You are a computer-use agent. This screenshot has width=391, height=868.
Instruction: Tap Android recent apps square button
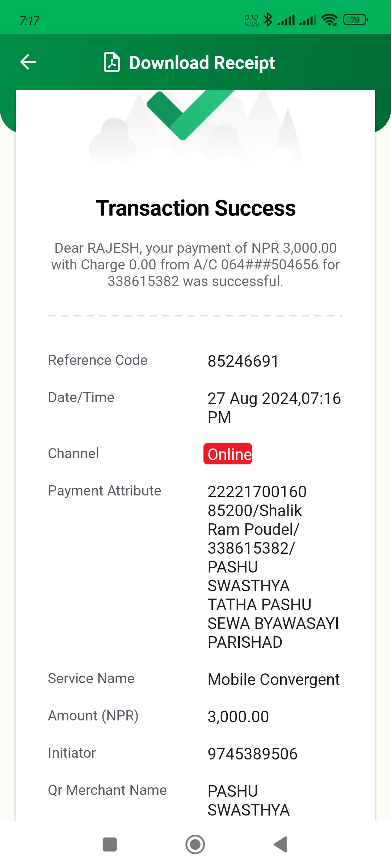(x=110, y=844)
